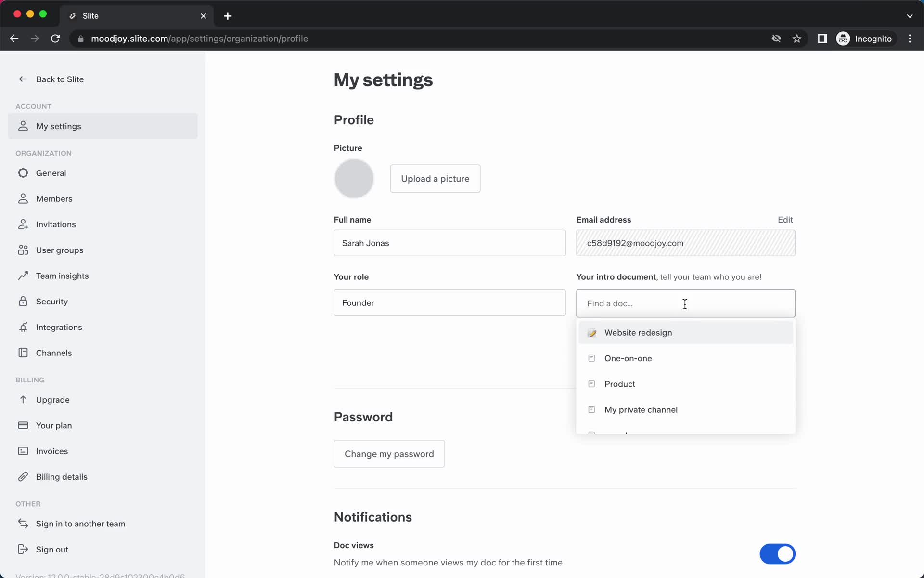Click the doc icon beside One-on-one
924x578 pixels.
coord(591,358)
